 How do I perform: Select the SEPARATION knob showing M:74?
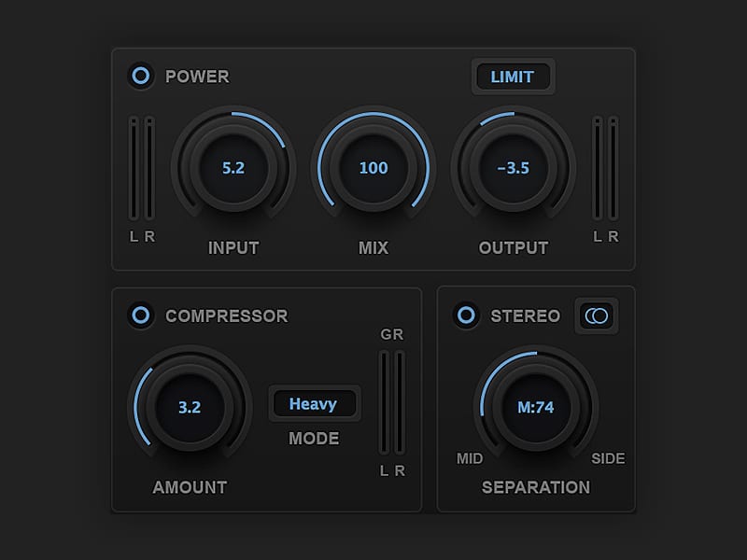(x=536, y=407)
